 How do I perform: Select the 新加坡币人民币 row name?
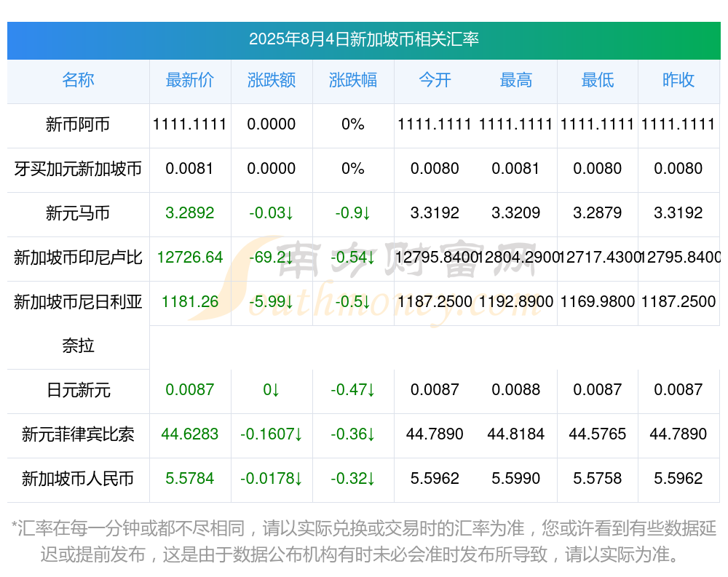[78, 479]
